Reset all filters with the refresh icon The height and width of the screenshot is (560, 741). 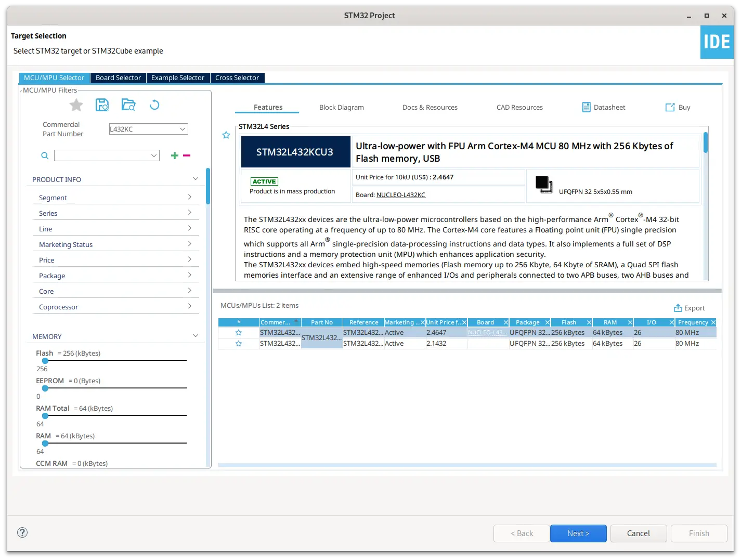[x=154, y=105]
